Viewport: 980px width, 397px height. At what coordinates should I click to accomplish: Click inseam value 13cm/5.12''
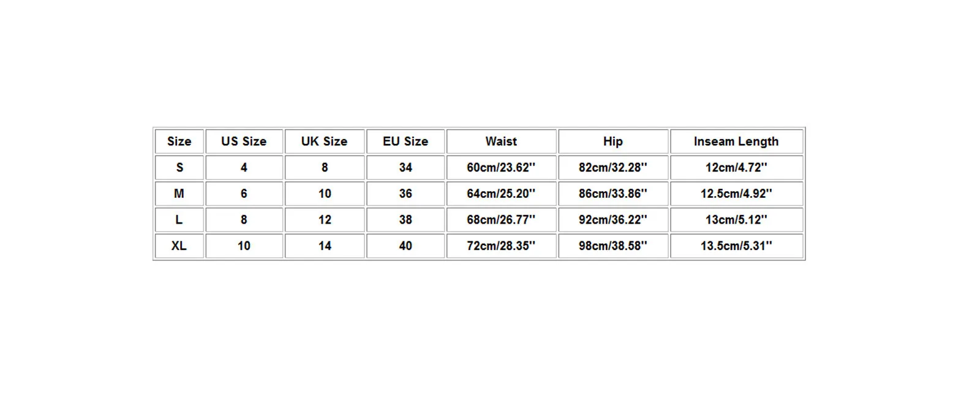736,219
